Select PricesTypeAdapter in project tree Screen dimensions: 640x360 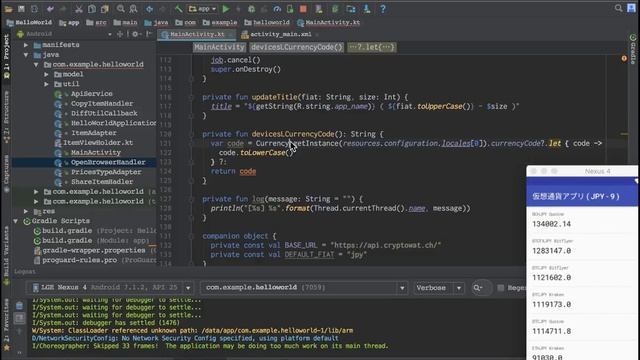(x=106, y=172)
